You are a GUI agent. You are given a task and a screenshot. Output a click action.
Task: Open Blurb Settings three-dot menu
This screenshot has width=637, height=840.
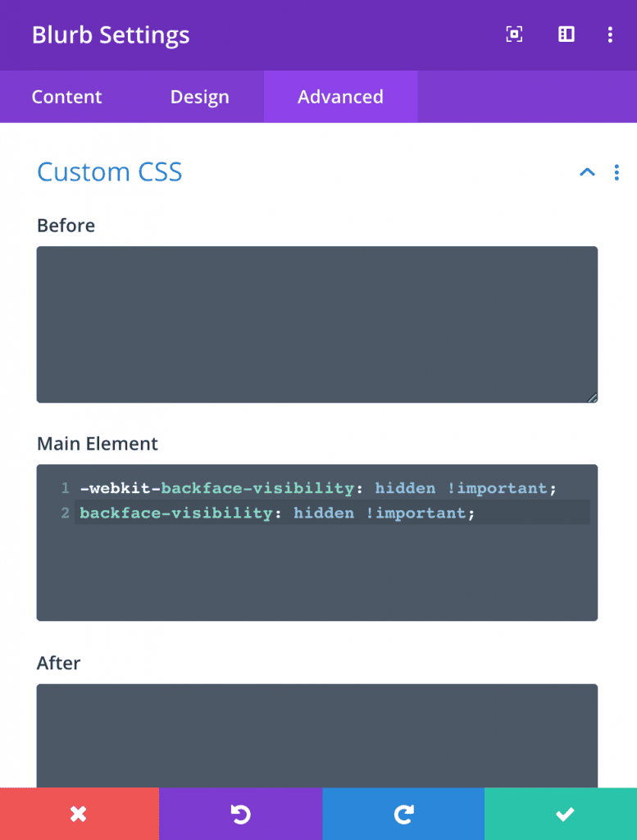point(610,34)
